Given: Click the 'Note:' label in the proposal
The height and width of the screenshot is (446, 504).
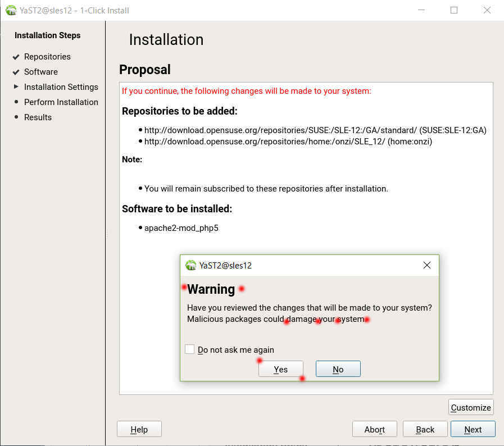Looking at the screenshot, I should pyautogui.click(x=132, y=160).
